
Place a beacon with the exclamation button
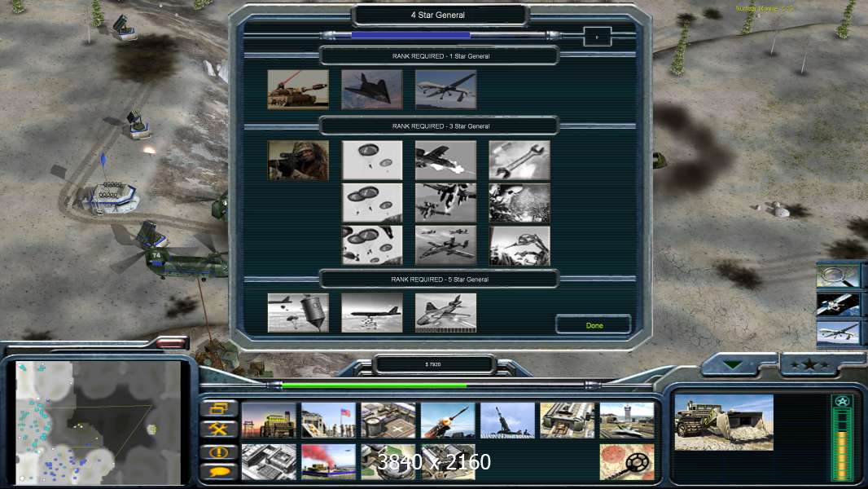pos(219,452)
